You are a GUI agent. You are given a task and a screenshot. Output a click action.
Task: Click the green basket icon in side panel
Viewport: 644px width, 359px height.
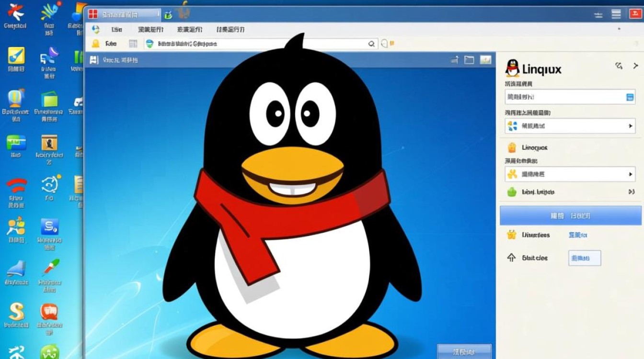[x=512, y=192]
